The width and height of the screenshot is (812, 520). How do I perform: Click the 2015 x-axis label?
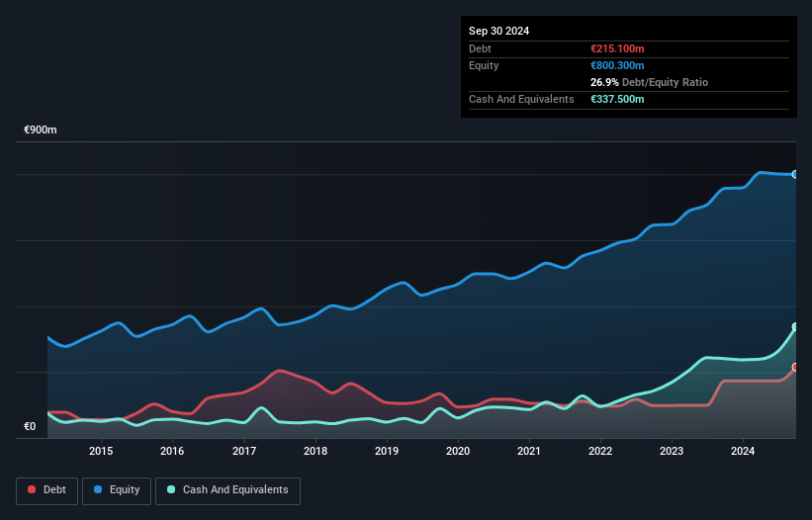[x=101, y=452]
